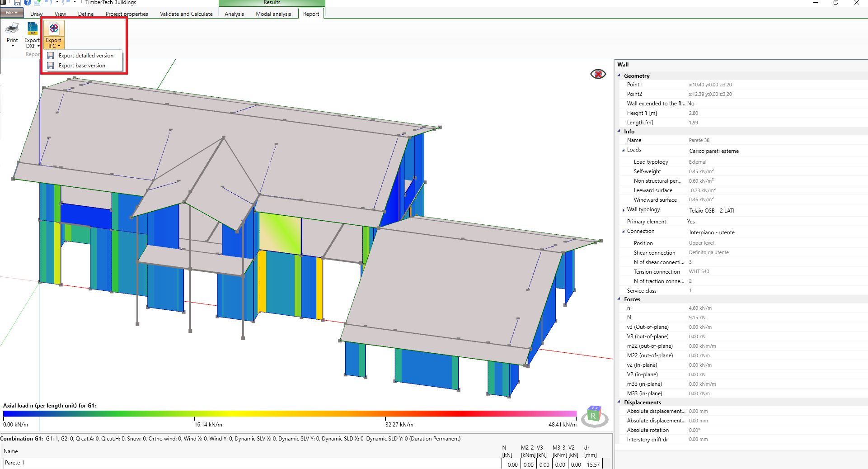Click the Length value 1.99
The height and width of the screenshot is (469, 868).
(x=694, y=123)
